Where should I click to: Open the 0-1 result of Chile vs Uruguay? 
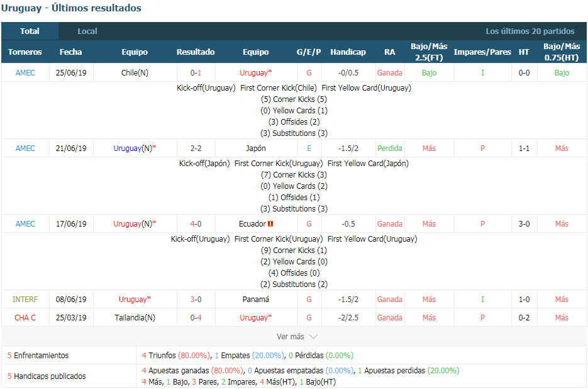point(196,73)
